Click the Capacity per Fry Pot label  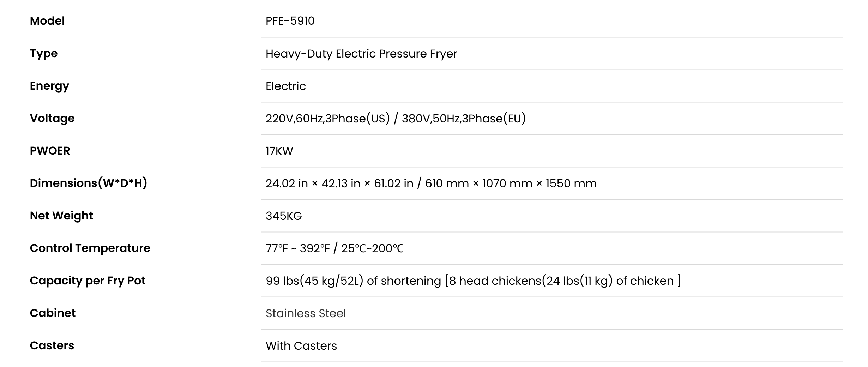(88, 281)
